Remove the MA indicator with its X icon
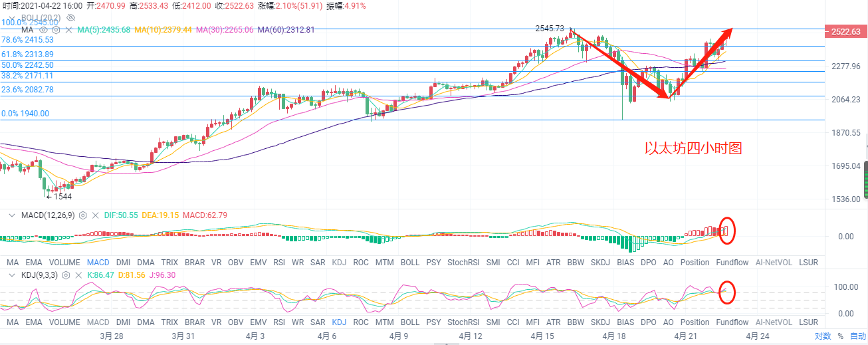 68,30
